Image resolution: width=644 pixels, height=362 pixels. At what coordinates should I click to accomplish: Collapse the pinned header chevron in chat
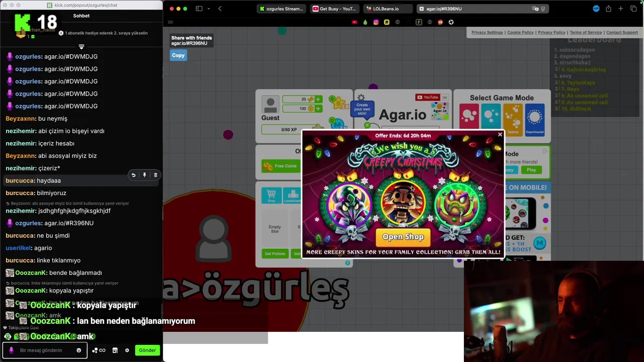click(82, 47)
